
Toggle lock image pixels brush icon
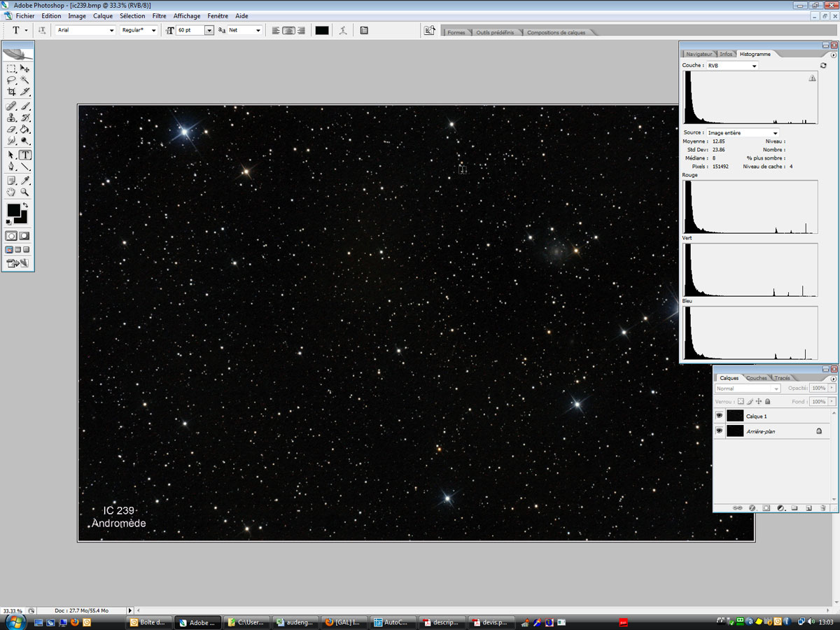750,402
